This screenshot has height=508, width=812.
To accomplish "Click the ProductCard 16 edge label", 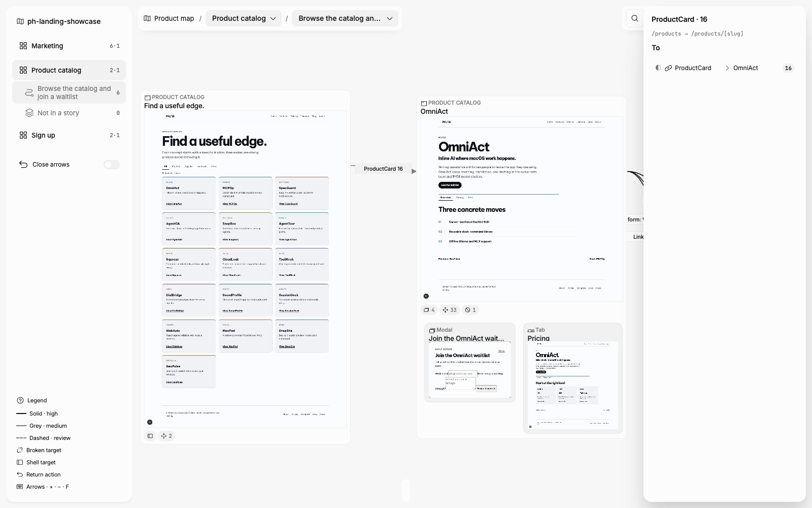I will point(383,169).
